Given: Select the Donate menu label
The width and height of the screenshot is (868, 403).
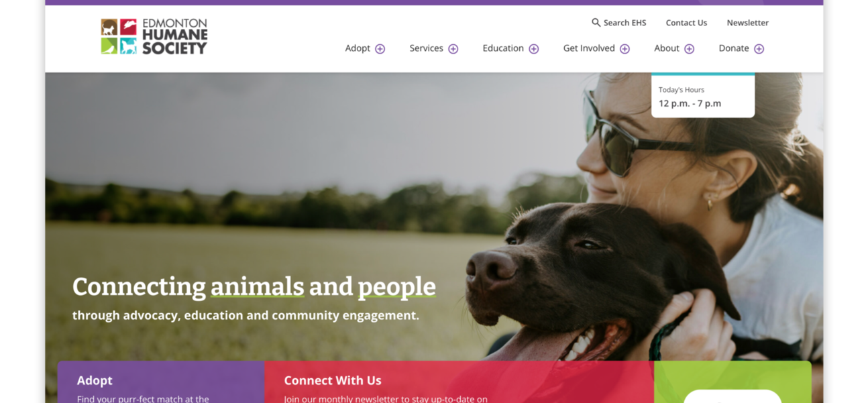Looking at the screenshot, I should tap(734, 48).
